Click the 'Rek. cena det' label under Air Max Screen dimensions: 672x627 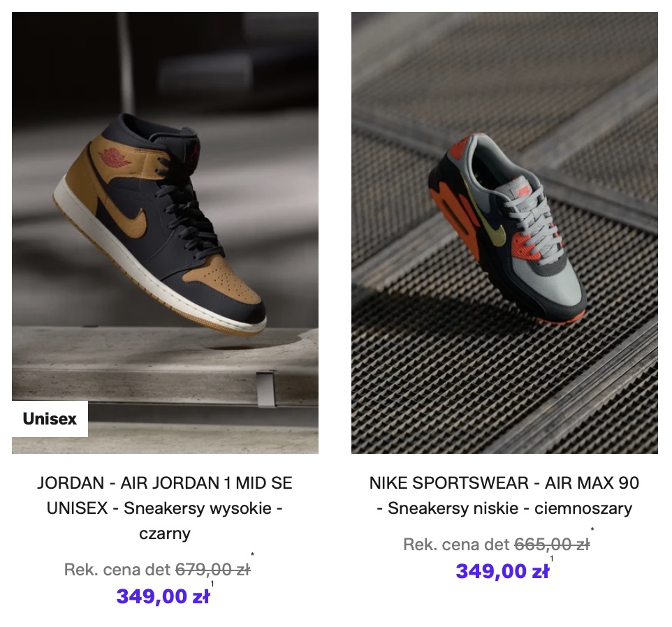[456, 545]
